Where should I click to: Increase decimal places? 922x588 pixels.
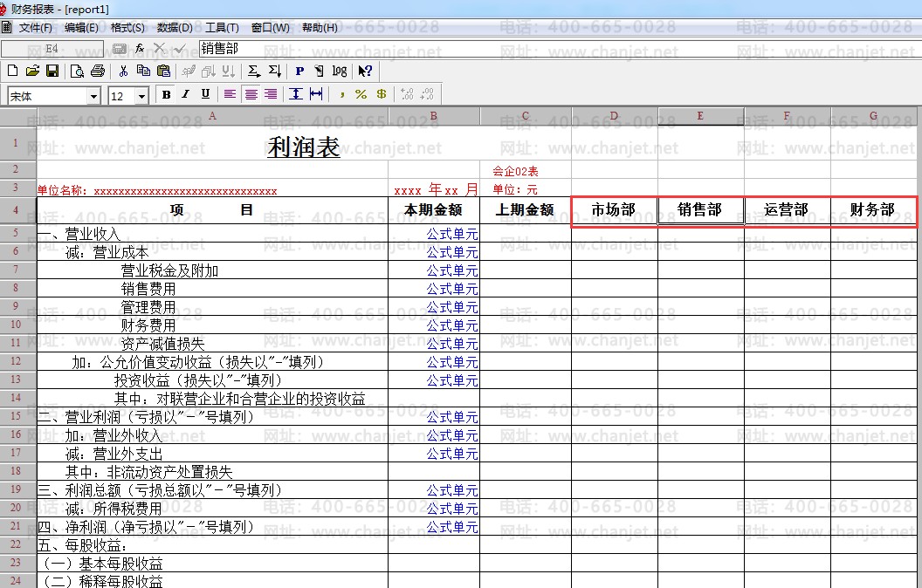pos(407,94)
